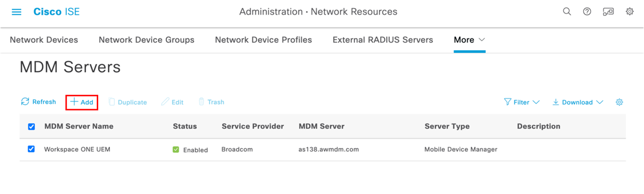Toggle the select-all header checkbox

pyautogui.click(x=32, y=127)
